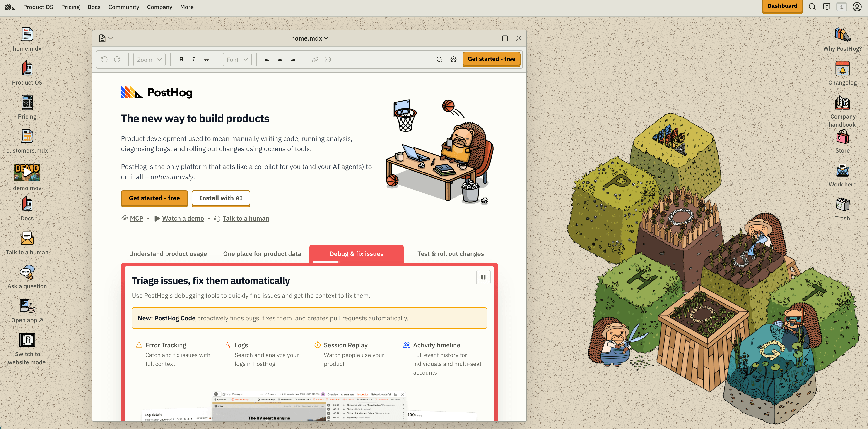Align text center
This screenshot has height=429, width=868.
(x=280, y=60)
